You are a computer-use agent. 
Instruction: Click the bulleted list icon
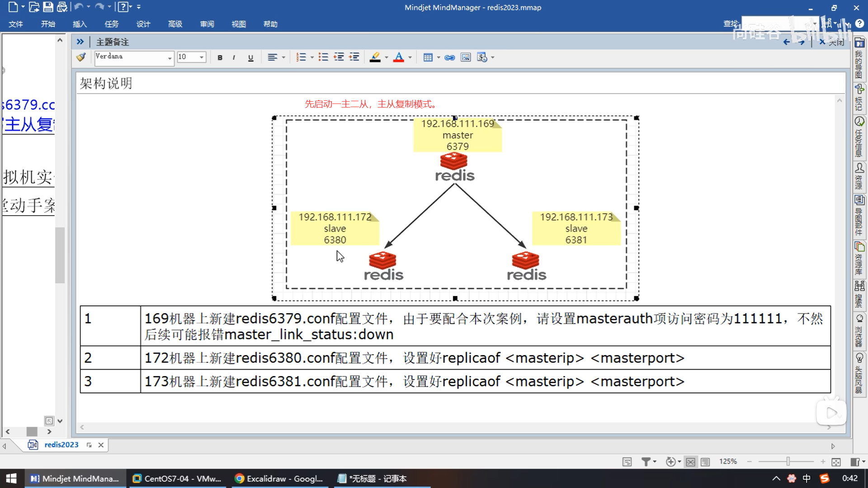[x=323, y=57]
